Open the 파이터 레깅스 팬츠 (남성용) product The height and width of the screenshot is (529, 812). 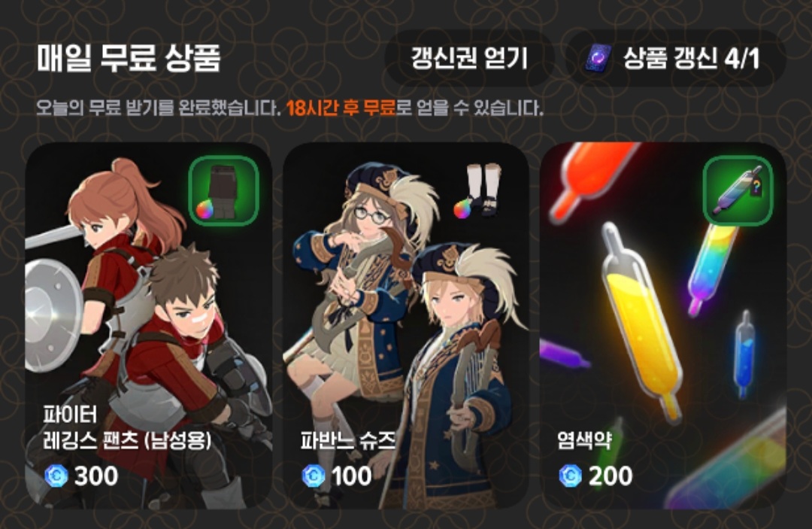127,428
